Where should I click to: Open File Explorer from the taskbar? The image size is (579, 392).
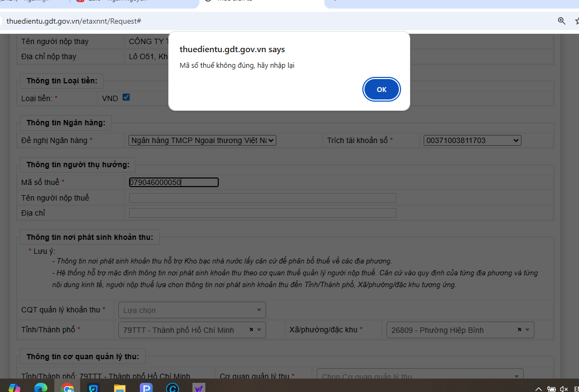click(x=119, y=388)
